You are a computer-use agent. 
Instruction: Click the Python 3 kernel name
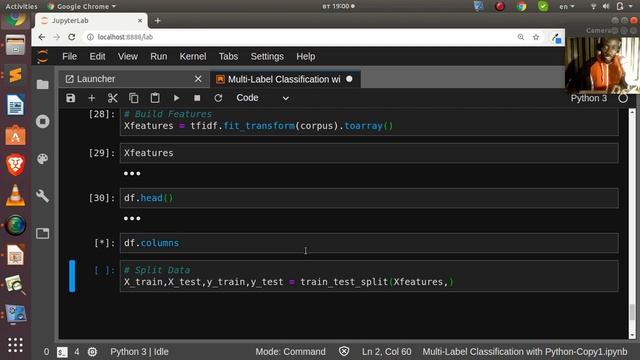tap(589, 98)
